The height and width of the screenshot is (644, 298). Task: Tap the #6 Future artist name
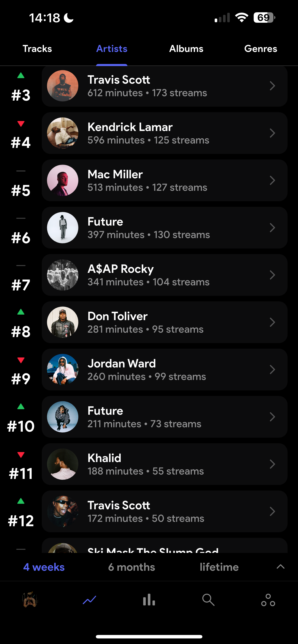[x=105, y=222]
